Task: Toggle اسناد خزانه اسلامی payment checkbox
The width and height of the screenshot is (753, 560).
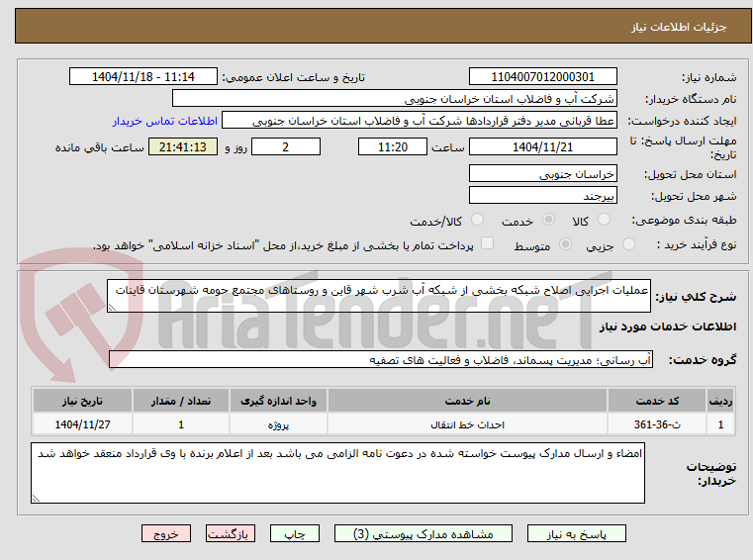Action: click(x=488, y=243)
